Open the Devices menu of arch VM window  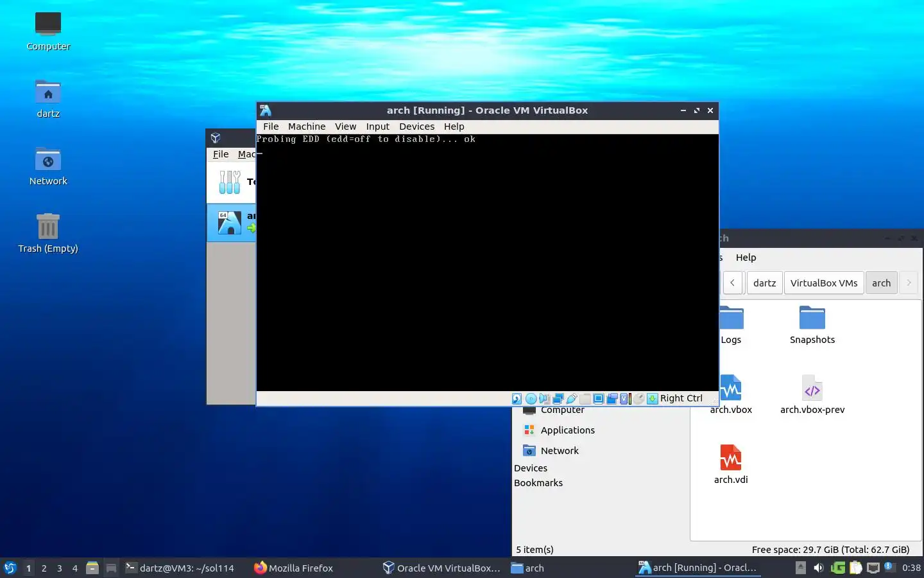click(417, 127)
